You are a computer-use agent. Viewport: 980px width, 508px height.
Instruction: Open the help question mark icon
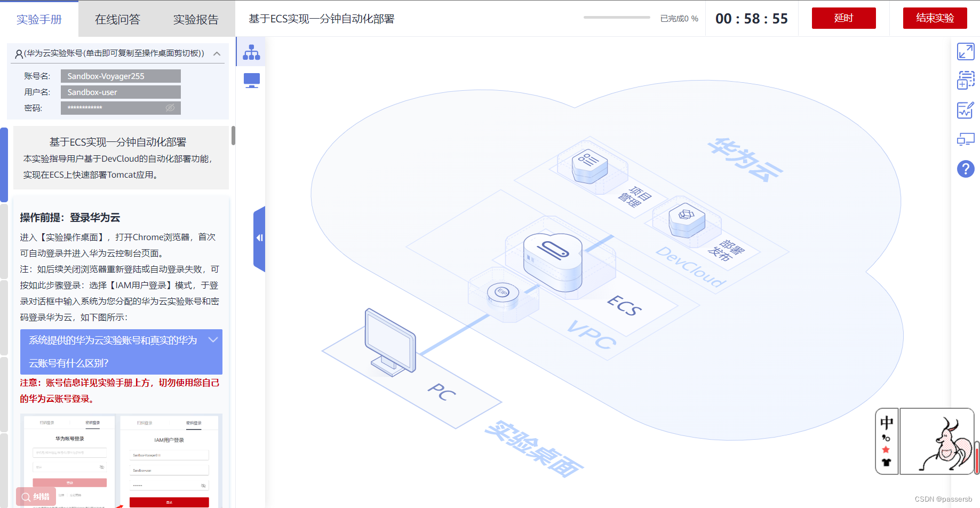pyautogui.click(x=966, y=169)
